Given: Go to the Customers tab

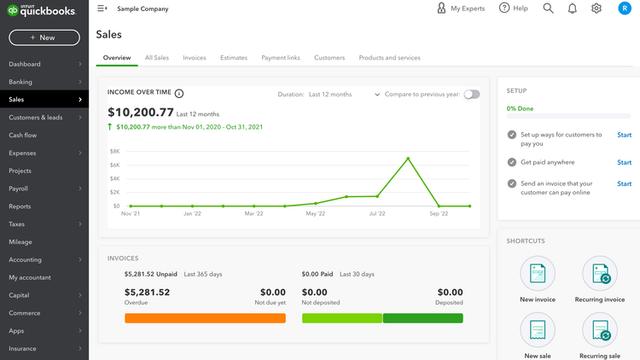Looking at the screenshot, I should click(x=329, y=58).
